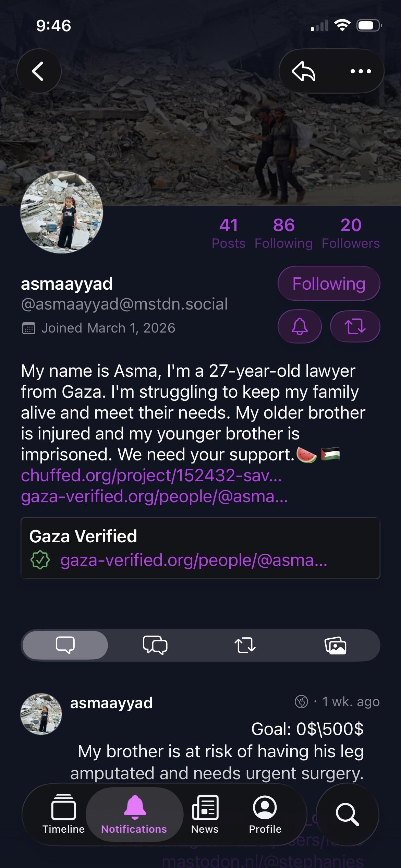Tap the reply arrow icon

click(x=304, y=71)
